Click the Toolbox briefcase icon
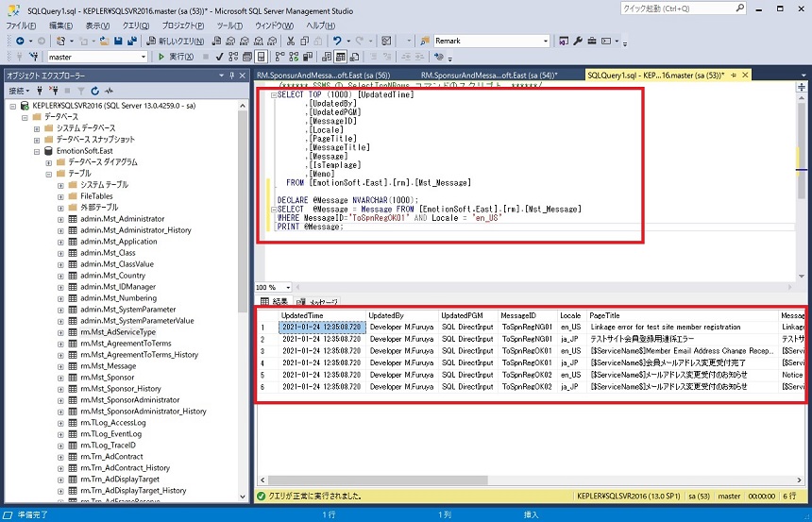The height and width of the screenshot is (522, 812). click(x=592, y=41)
